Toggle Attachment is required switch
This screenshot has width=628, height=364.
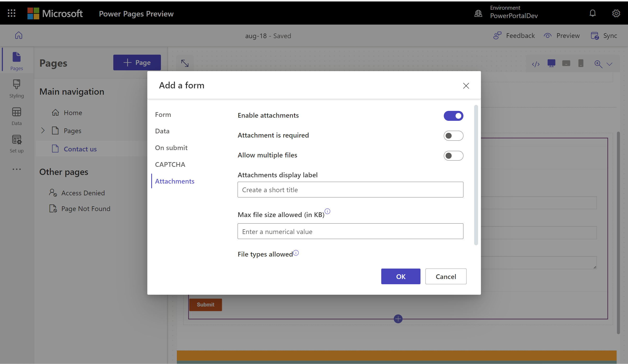[453, 135]
